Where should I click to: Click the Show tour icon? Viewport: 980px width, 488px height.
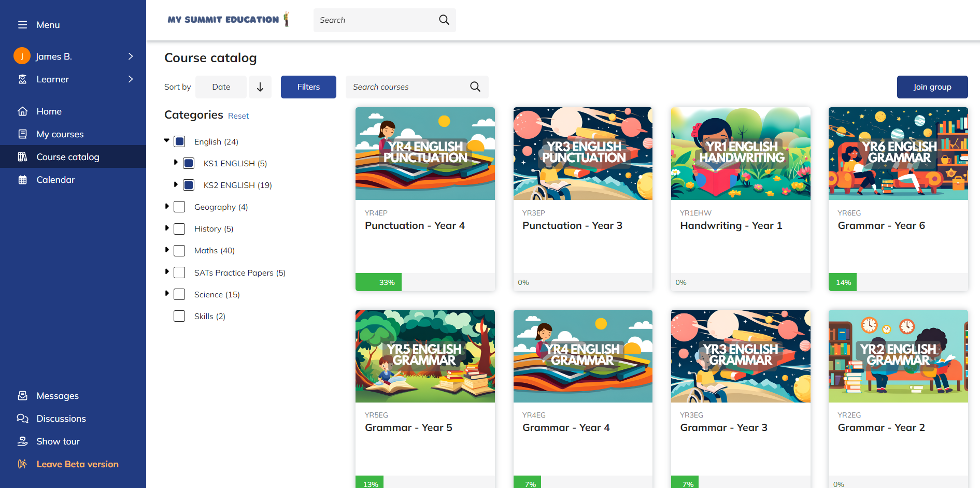tap(22, 441)
